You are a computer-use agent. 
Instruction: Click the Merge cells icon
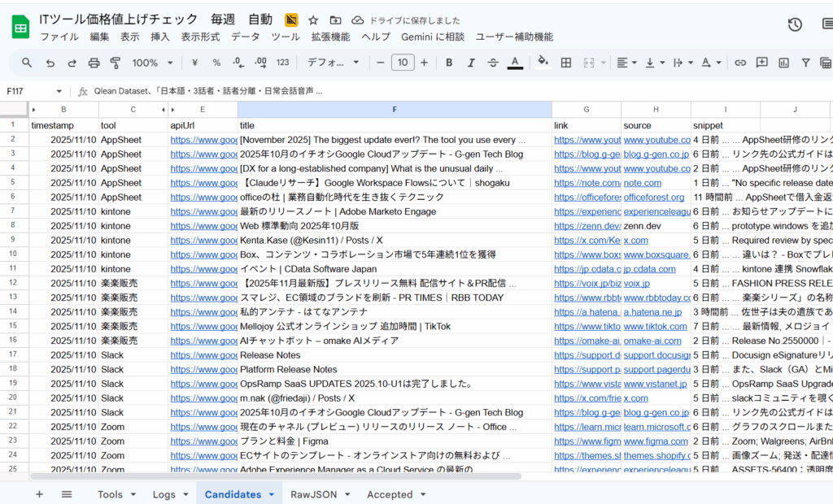pyautogui.click(x=588, y=63)
